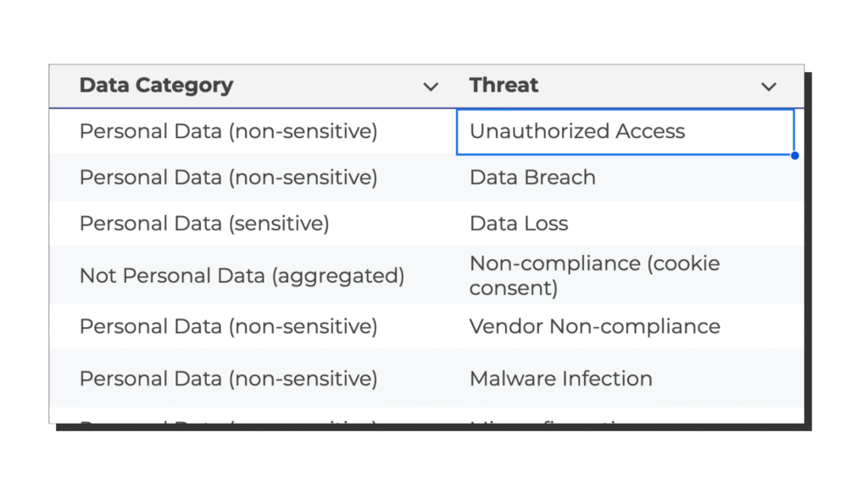This screenshot has height=488, width=868.
Task: Select the Threat column header label
Action: pos(504,86)
